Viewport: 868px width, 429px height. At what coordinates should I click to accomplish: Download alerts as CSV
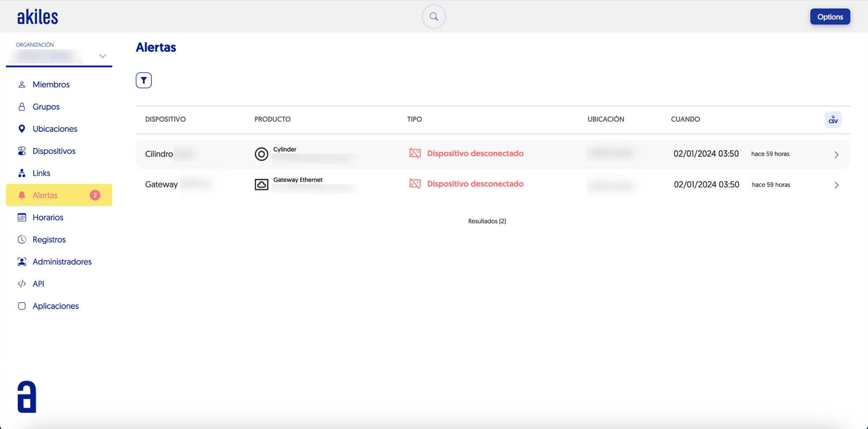833,120
